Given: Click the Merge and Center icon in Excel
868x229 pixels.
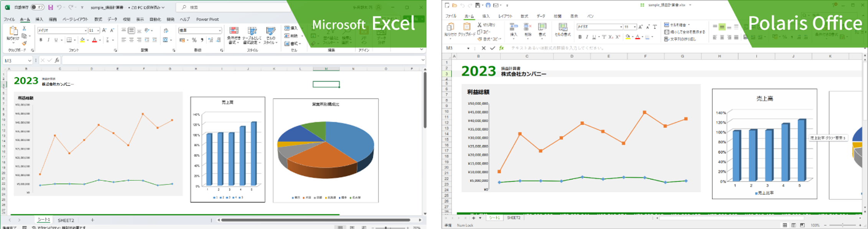Looking at the screenshot, I should (165, 40).
